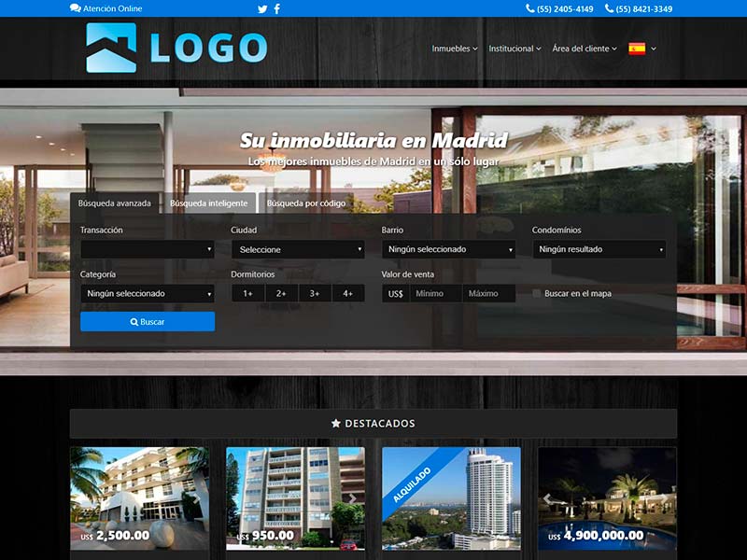
Task: Click phone number (55) 2405-4149
Action: click(x=565, y=9)
